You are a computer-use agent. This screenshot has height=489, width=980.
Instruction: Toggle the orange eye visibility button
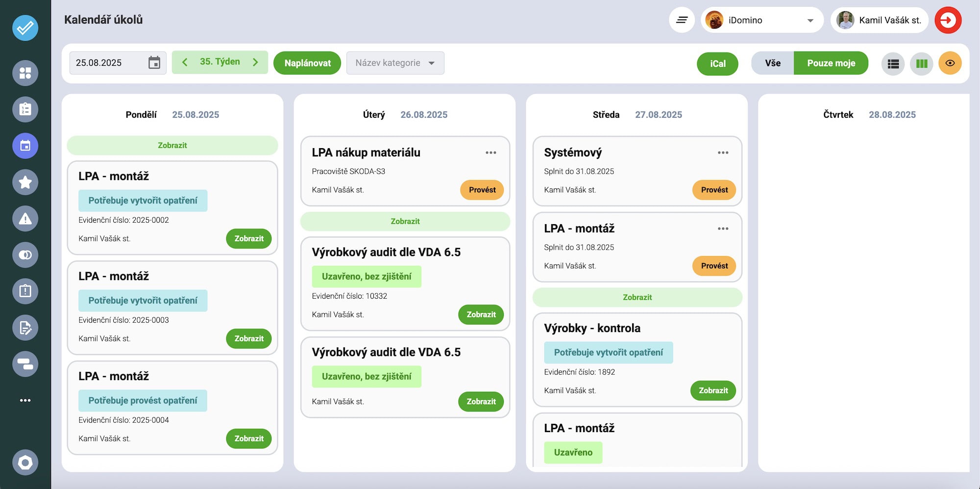pyautogui.click(x=950, y=63)
